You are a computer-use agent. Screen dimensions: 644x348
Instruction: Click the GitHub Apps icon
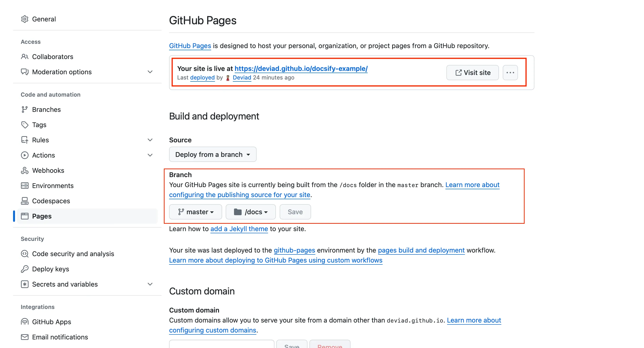[24, 322]
